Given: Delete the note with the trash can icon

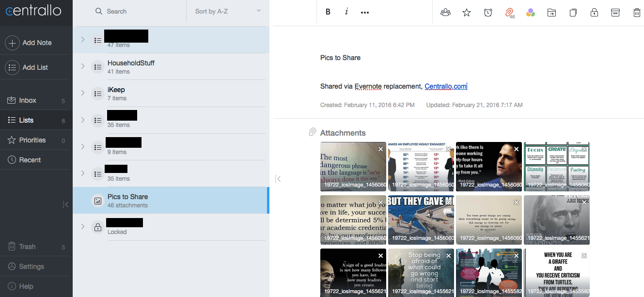Looking at the screenshot, I should pyautogui.click(x=637, y=13).
